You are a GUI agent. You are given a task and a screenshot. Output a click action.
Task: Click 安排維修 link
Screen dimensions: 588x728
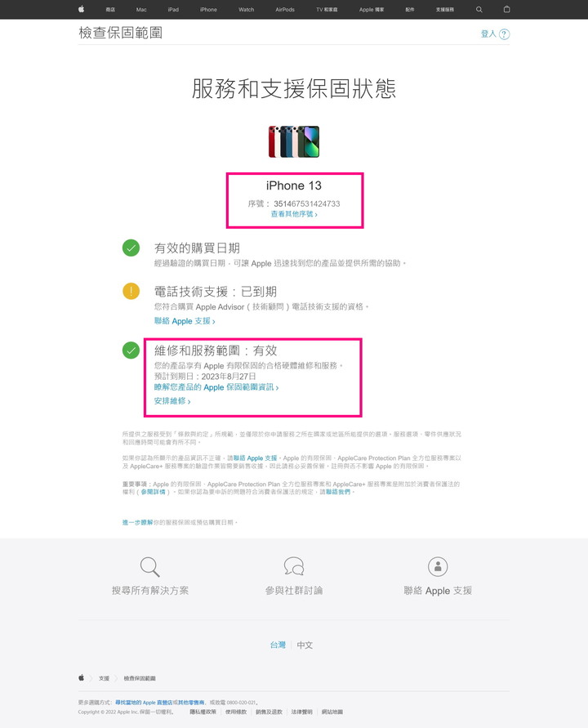point(172,400)
